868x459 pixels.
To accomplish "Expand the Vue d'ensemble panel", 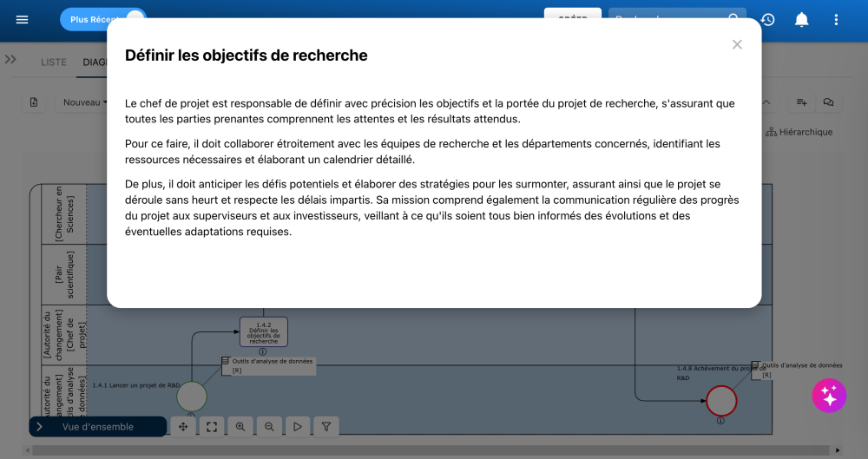I will pyautogui.click(x=98, y=427).
